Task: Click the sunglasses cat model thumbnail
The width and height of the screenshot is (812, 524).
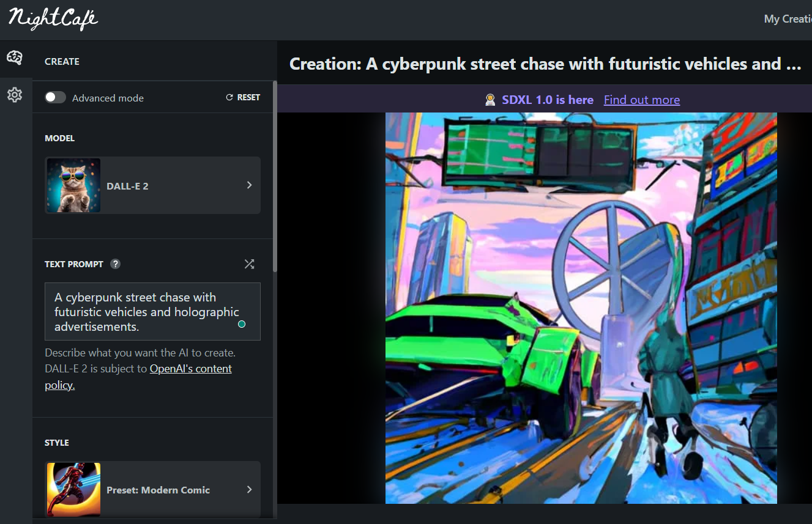Action: (73, 185)
